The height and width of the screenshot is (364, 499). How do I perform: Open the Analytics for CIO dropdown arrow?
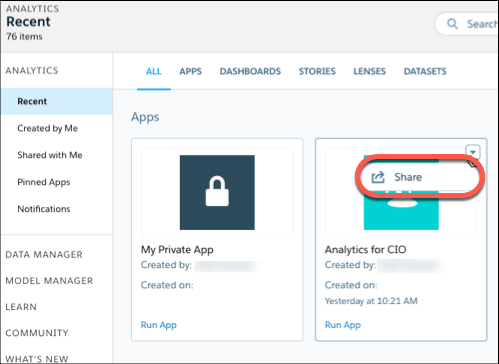coord(473,152)
